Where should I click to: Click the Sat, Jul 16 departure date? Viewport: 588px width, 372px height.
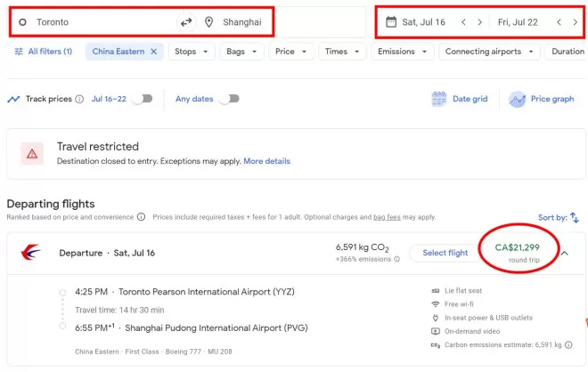tap(423, 22)
